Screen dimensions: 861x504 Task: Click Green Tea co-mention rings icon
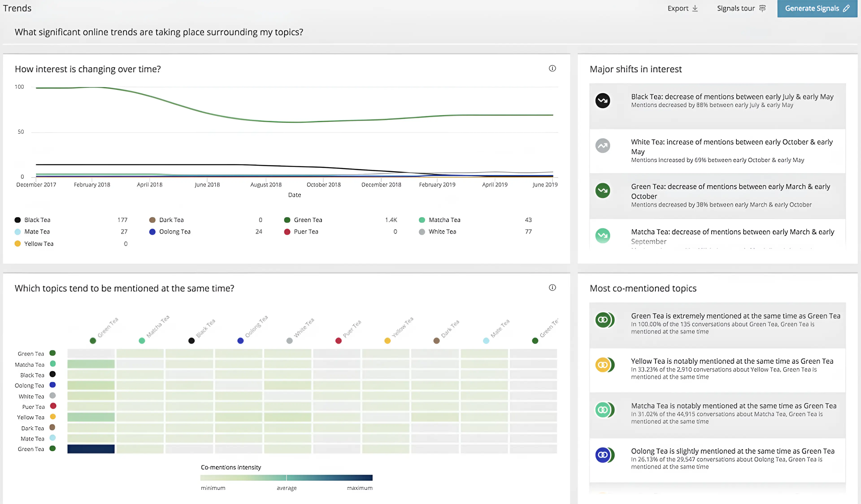pyautogui.click(x=605, y=320)
